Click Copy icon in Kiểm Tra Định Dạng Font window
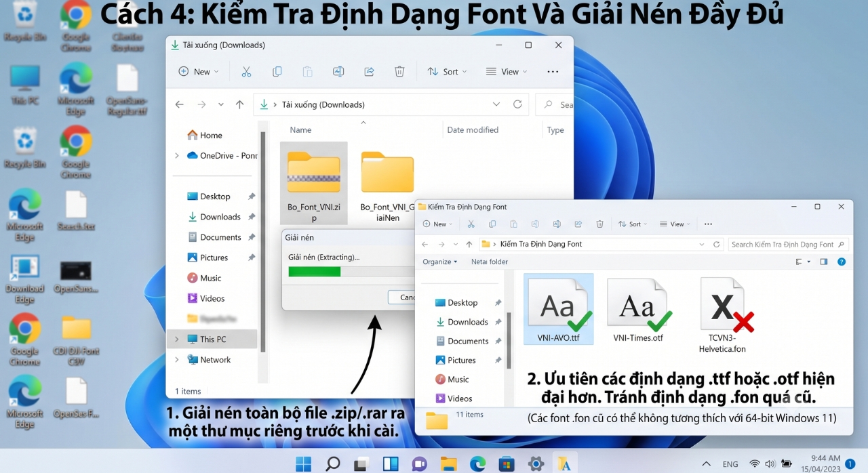868x473 pixels. coord(492,224)
